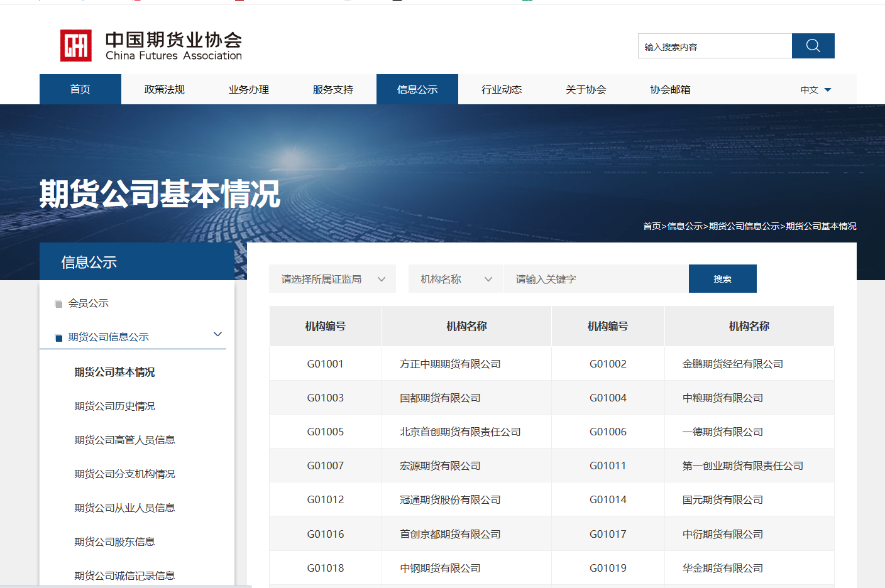Click institution code G01001
Viewport: 885px width, 588px height.
[326, 364]
